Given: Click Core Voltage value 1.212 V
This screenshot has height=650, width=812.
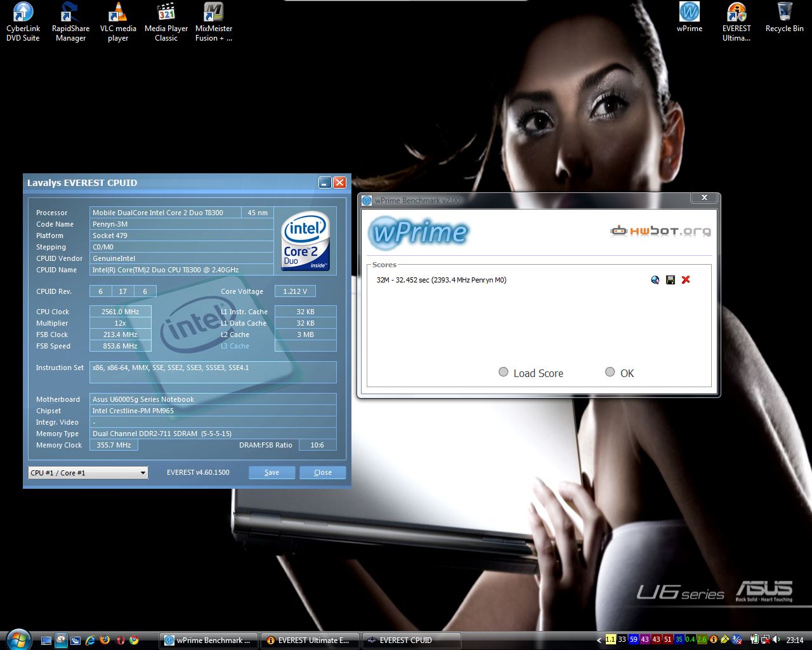Looking at the screenshot, I should (295, 291).
